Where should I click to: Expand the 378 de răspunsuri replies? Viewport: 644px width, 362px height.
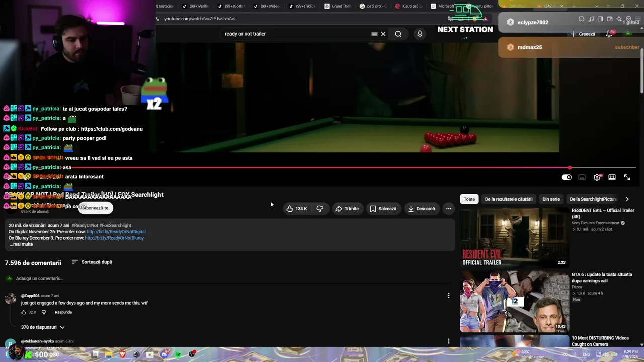pos(43,327)
